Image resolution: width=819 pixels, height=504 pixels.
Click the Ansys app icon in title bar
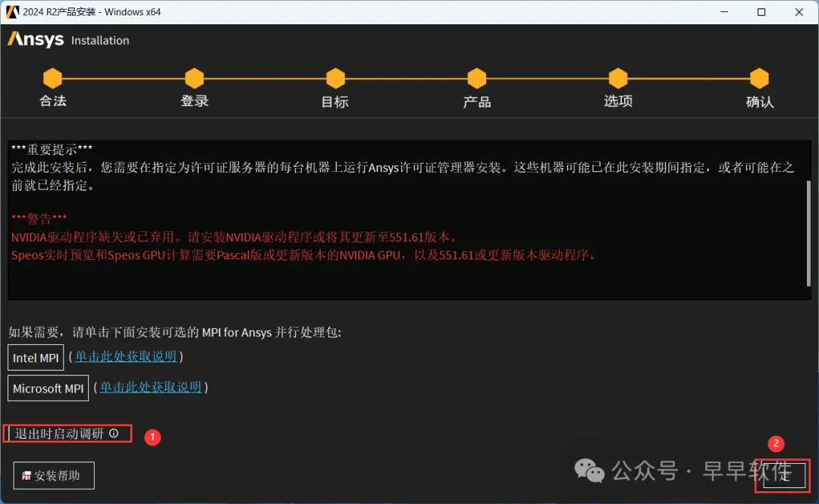coord(12,11)
